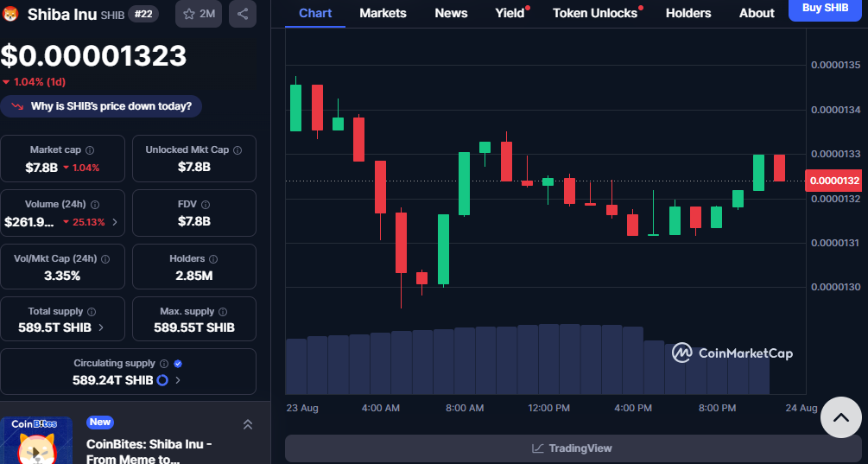The width and height of the screenshot is (868, 464).
Task: Click the Max. supply 589.55T SHIB value
Action: pyautogui.click(x=194, y=327)
